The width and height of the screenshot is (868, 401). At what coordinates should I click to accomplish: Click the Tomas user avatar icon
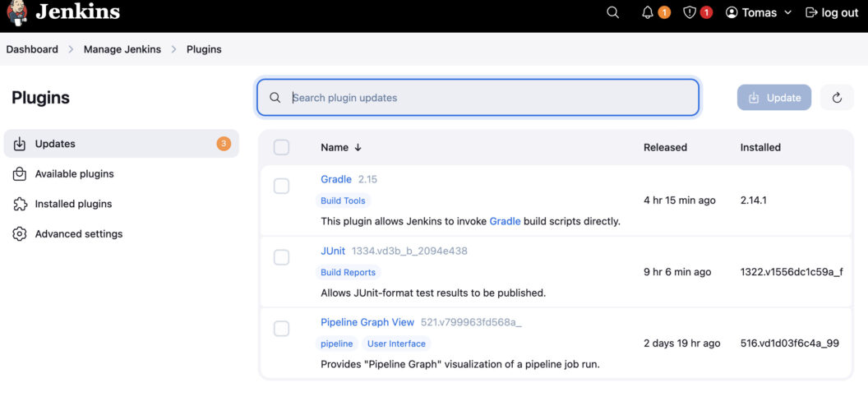coord(732,12)
